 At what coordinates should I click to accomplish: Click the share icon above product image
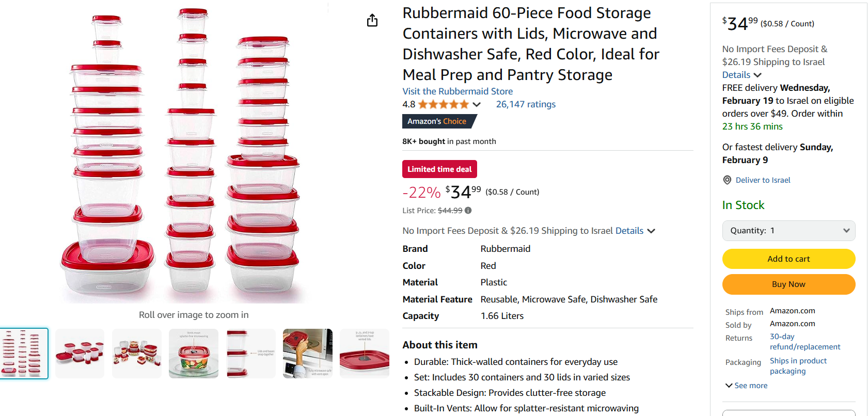[x=372, y=21]
